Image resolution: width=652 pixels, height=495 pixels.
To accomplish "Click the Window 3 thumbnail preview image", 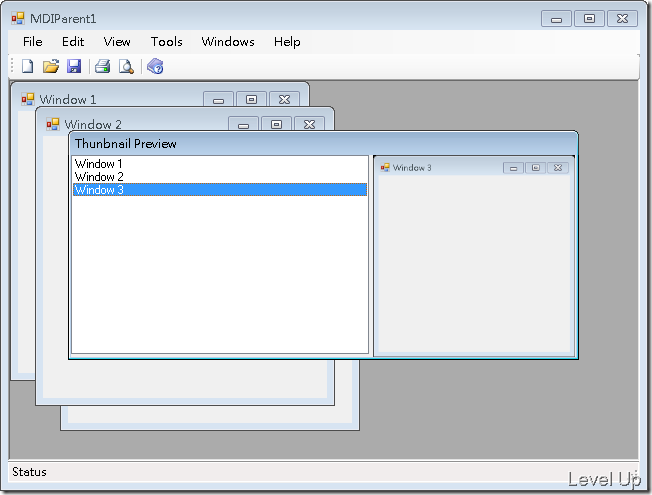I will tap(474, 256).
